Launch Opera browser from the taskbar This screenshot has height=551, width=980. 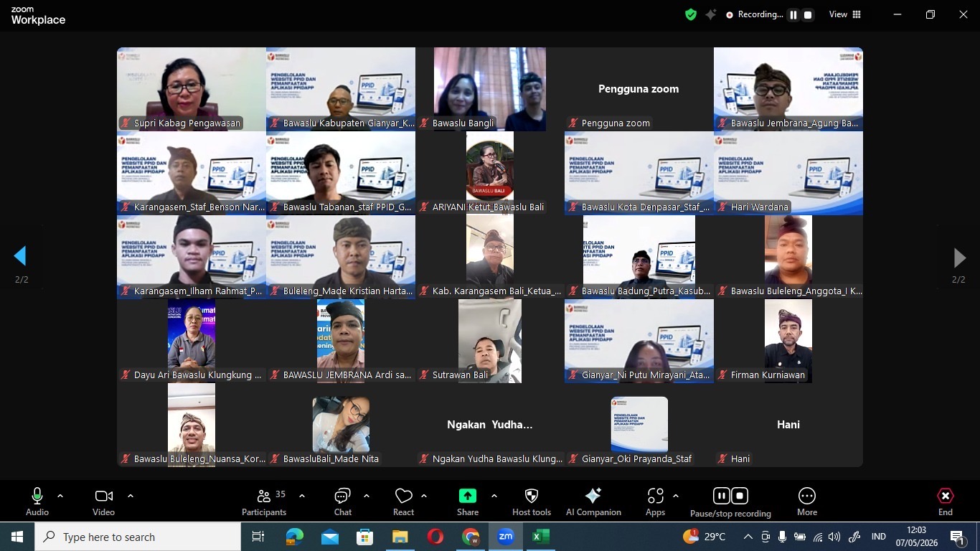click(435, 537)
